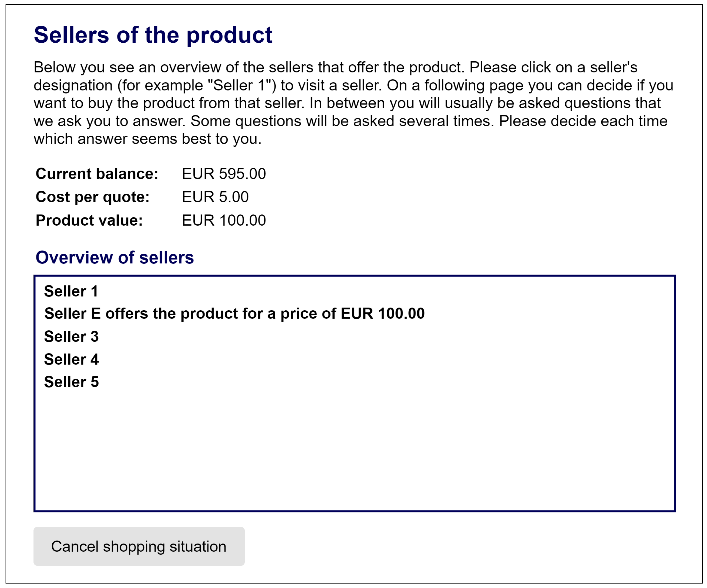
Task: Open Seller 3's offer page
Action: [x=71, y=336]
